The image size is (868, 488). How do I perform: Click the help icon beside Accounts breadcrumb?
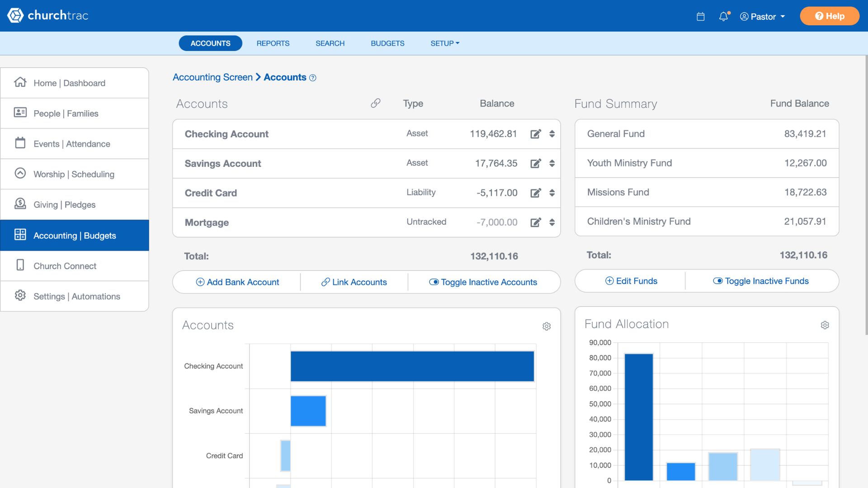click(x=313, y=78)
